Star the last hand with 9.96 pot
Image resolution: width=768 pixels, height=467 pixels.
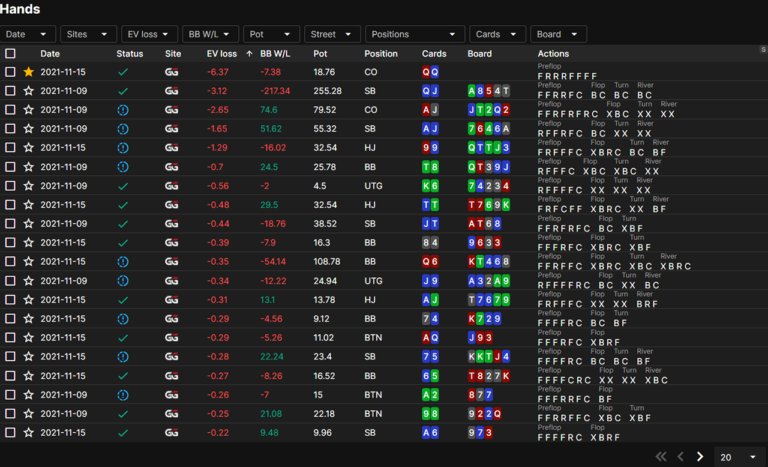coord(28,433)
